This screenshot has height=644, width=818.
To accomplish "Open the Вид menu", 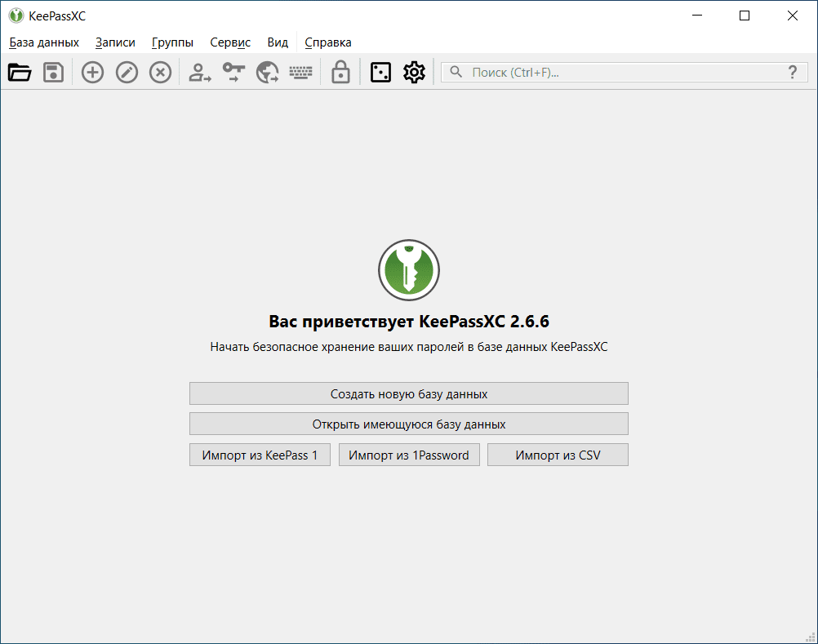I will click(x=278, y=42).
